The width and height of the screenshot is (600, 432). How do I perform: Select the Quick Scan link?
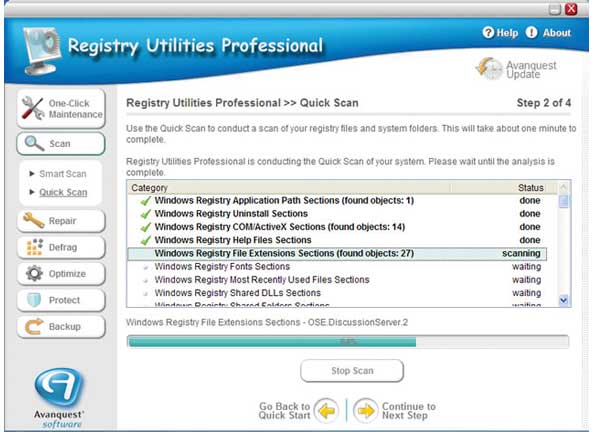coord(63,192)
